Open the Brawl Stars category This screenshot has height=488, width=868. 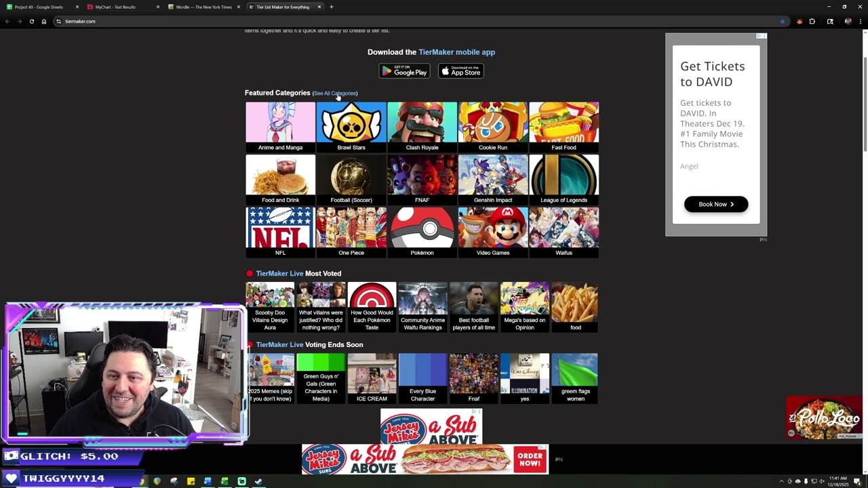351,127
